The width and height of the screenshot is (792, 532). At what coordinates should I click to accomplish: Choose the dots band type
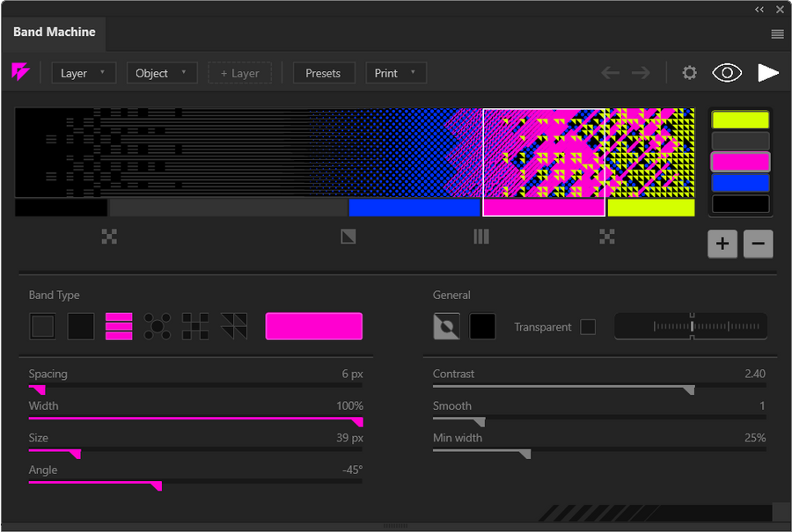[158, 326]
